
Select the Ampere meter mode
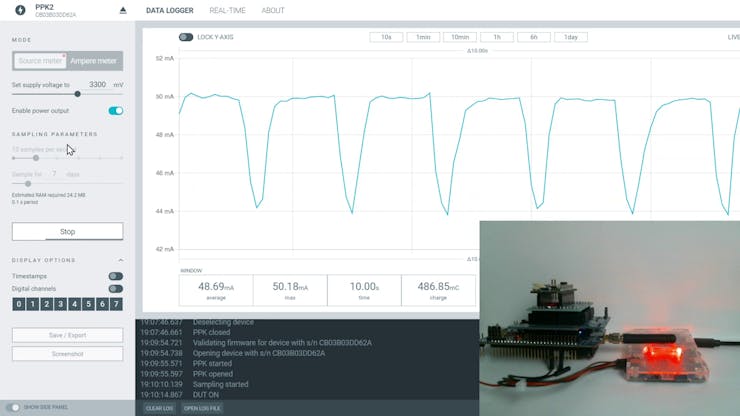pyautogui.click(x=93, y=61)
